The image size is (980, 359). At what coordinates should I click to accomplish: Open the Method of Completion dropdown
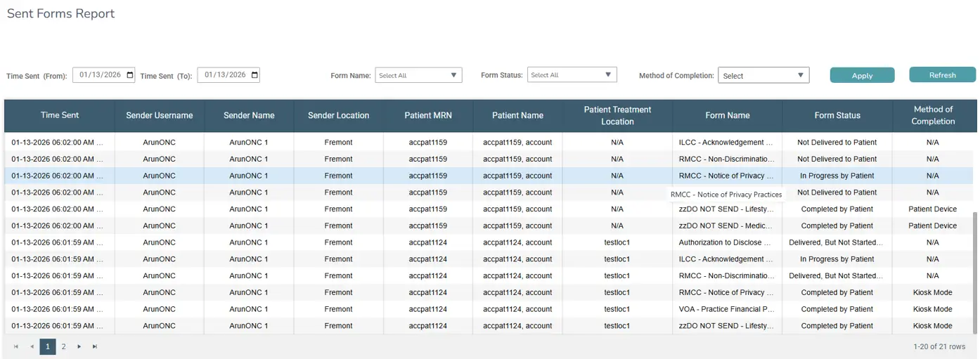point(763,76)
